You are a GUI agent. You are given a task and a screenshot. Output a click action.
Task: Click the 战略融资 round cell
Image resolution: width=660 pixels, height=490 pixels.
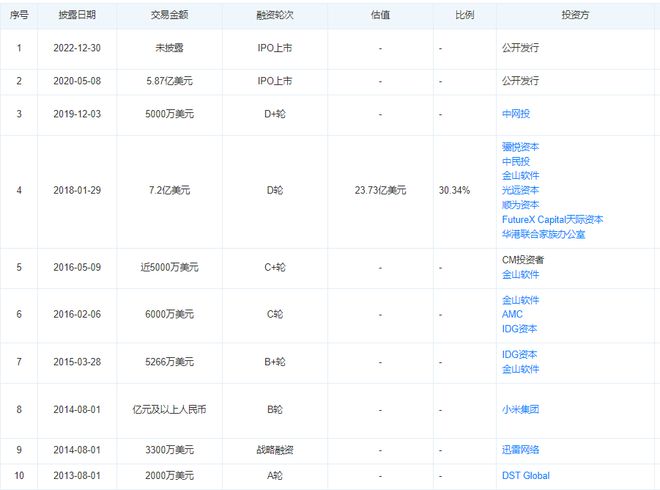click(x=275, y=450)
